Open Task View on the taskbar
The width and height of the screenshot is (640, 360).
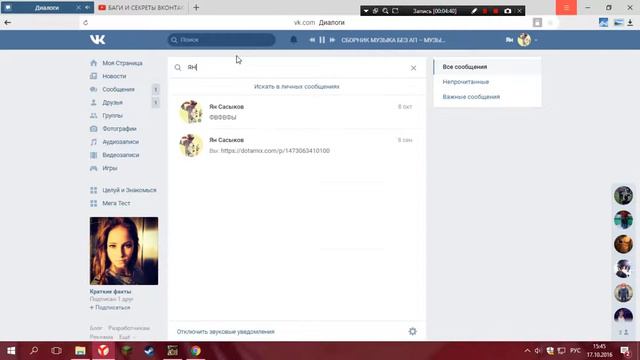[57, 351]
